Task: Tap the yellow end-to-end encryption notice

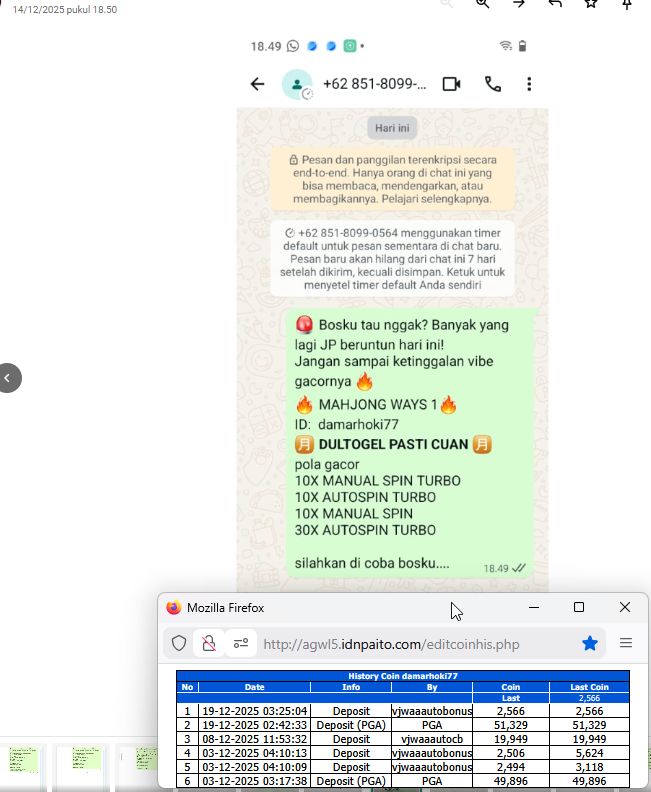Action: click(x=392, y=179)
